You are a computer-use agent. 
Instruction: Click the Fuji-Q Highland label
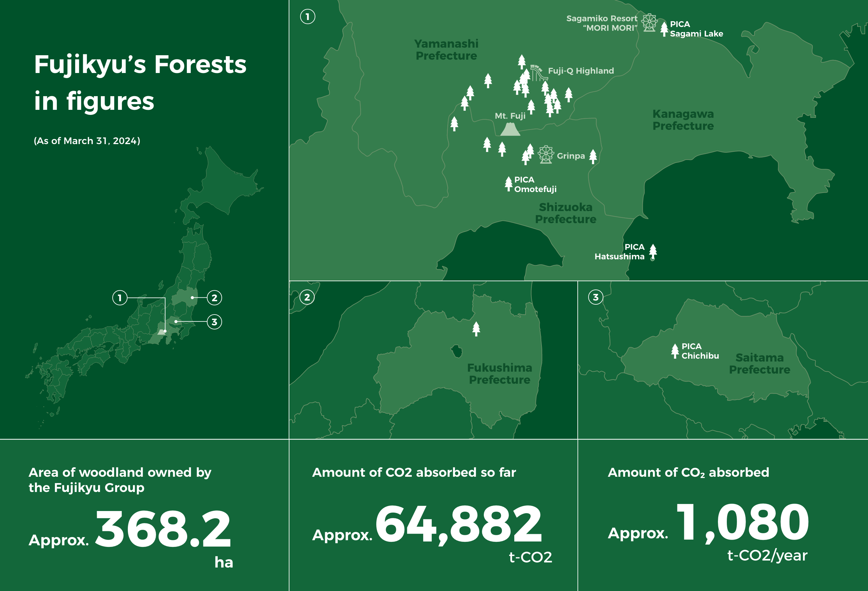(x=581, y=70)
